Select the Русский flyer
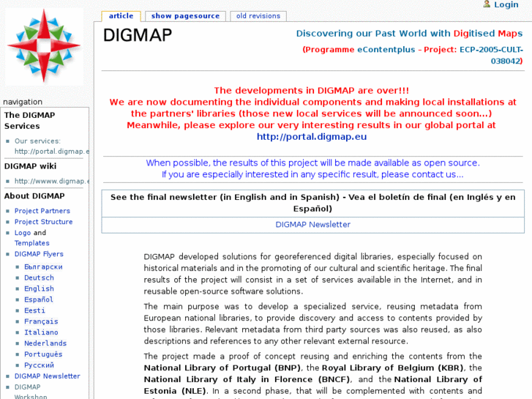532x399 pixels. tap(39, 365)
